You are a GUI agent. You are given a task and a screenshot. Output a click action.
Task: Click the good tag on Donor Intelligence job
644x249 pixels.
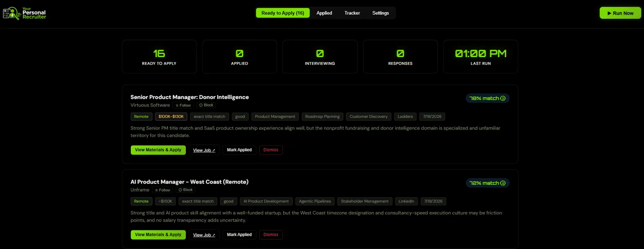(x=240, y=117)
